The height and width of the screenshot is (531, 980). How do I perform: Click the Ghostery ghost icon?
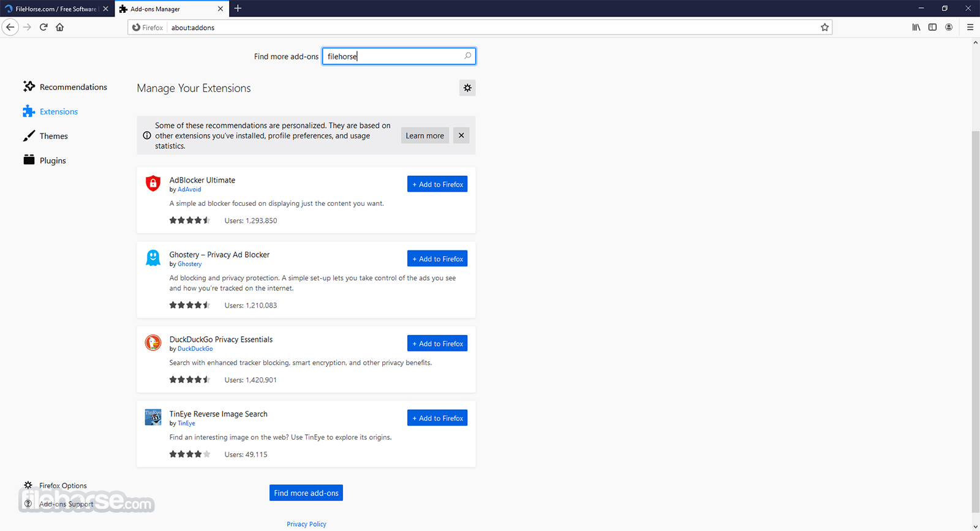pyautogui.click(x=153, y=258)
